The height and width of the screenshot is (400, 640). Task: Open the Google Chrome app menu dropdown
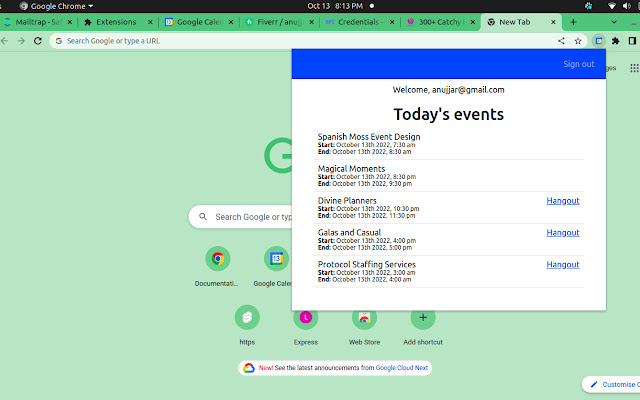tap(56, 6)
